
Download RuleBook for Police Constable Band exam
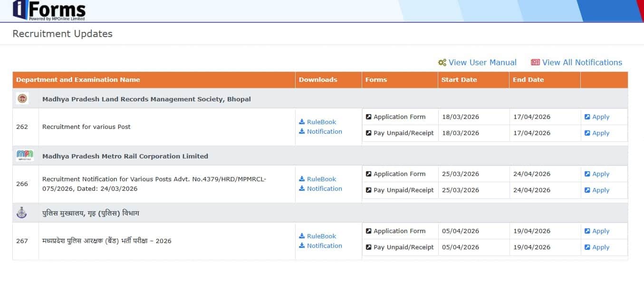(x=321, y=236)
